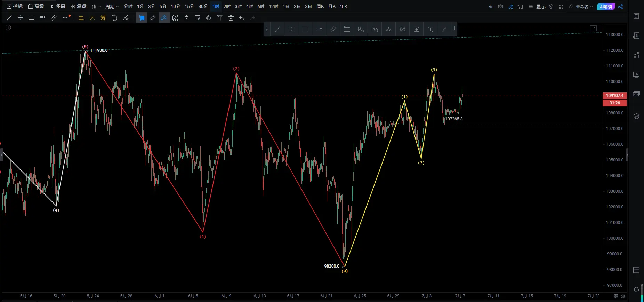Open customer support headset icon
The image size is (644, 302).
636,289
